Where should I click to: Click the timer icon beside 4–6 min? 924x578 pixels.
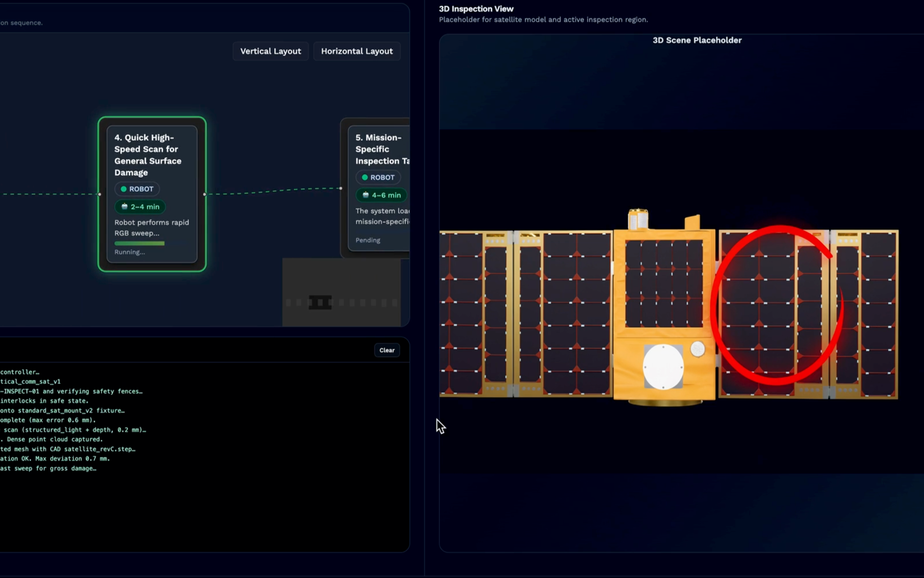click(365, 195)
